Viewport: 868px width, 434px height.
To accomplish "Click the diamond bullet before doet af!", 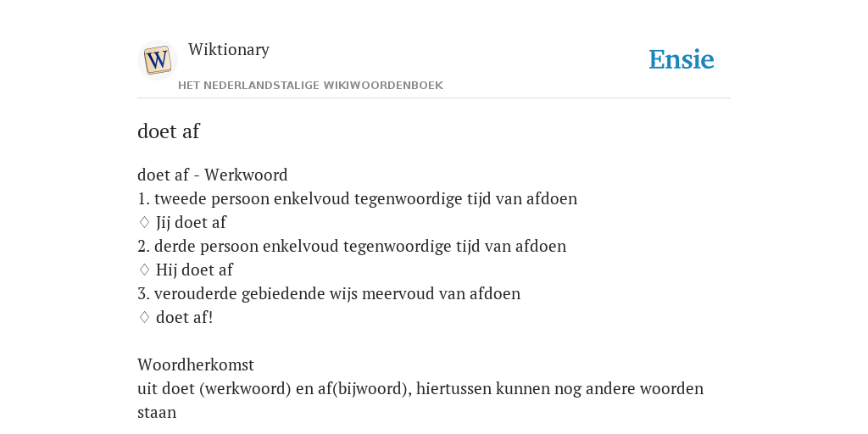I will [x=144, y=317].
